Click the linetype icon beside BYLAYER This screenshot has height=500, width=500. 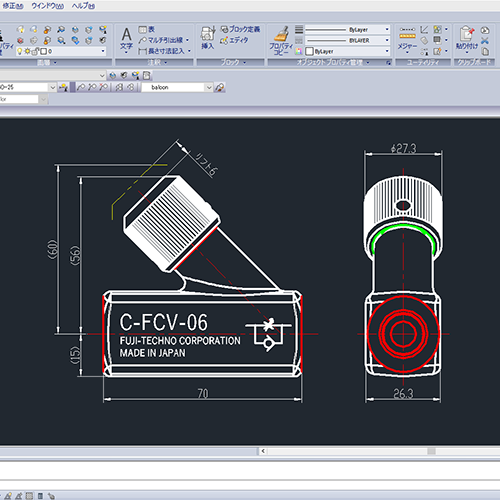[299, 40]
